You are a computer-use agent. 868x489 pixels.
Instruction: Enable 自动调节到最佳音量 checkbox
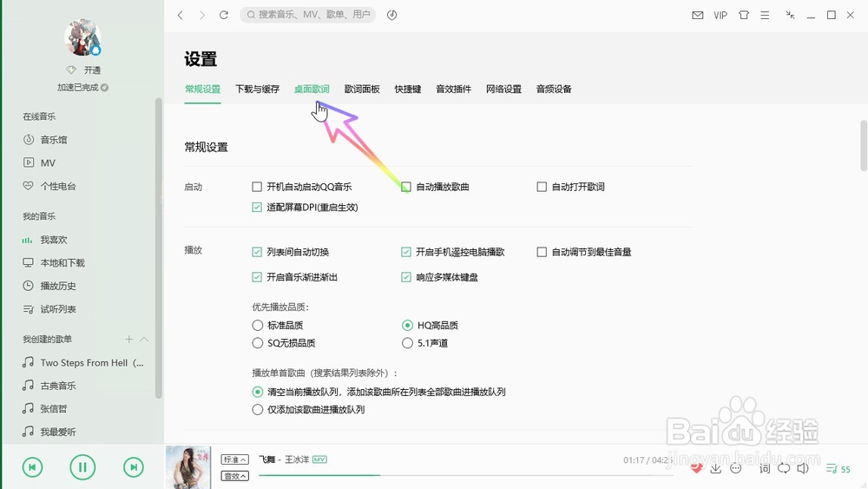click(542, 252)
